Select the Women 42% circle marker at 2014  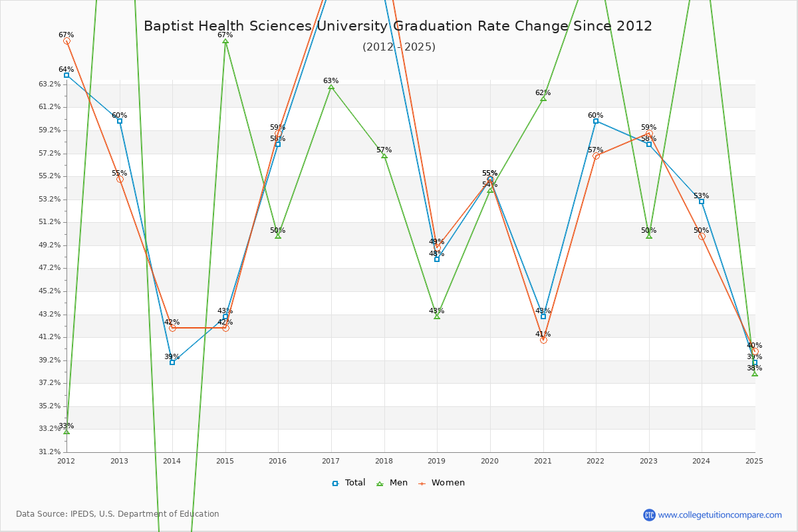[172, 328]
